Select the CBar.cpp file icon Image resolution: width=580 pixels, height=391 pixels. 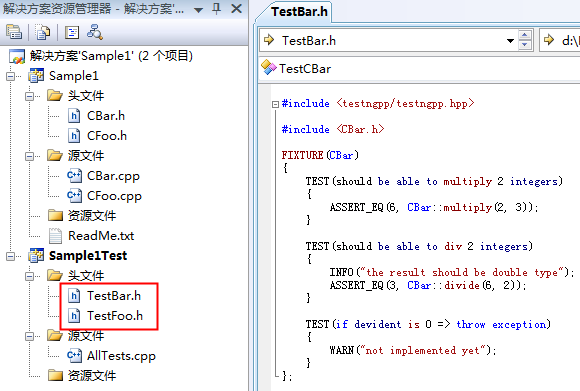tap(74, 176)
